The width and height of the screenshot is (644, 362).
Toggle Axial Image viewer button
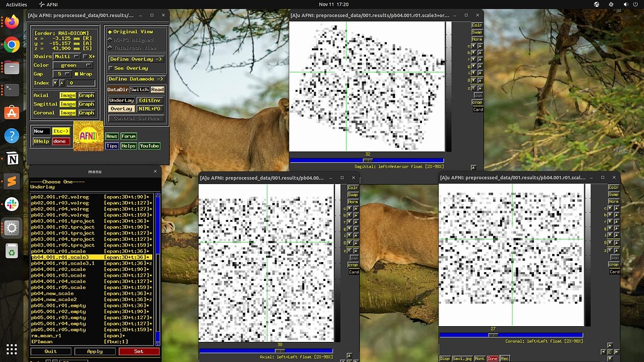click(x=67, y=96)
